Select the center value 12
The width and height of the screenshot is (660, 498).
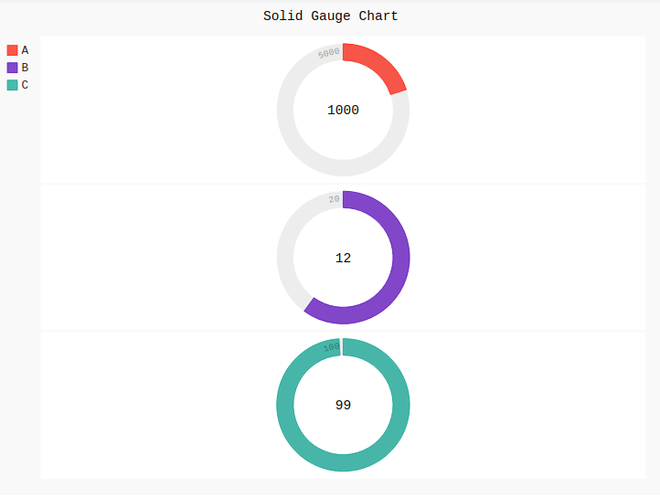[x=343, y=258]
